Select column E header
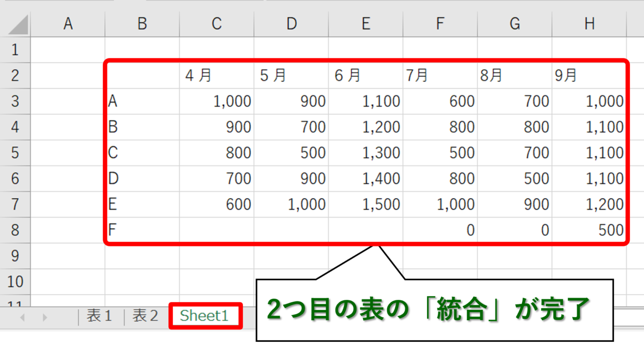644x344 pixels. 366,24
